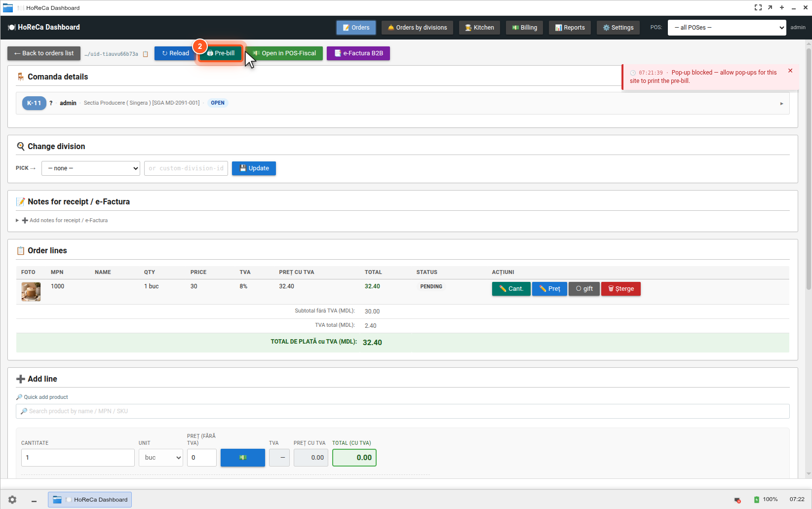This screenshot has width=812, height=509.
Task: Go to Orders by divisions
Action: [x=417, y=28]
